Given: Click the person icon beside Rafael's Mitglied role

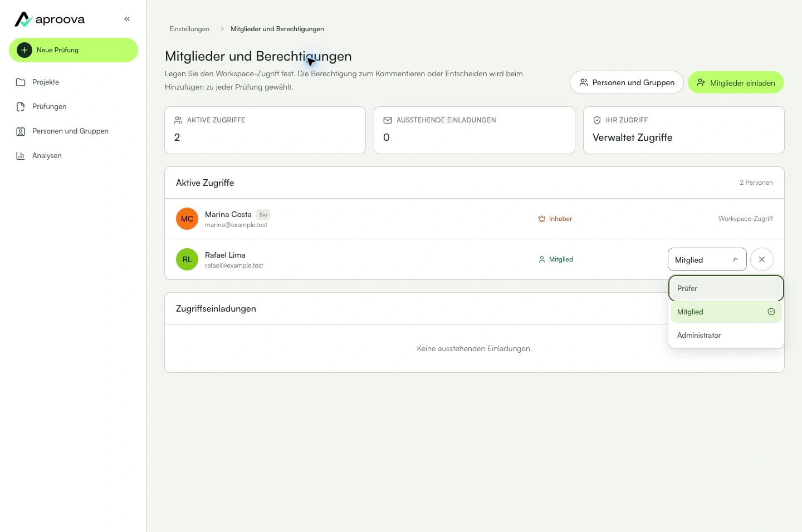Looking at the screenshot, I should tap(542, 259).
